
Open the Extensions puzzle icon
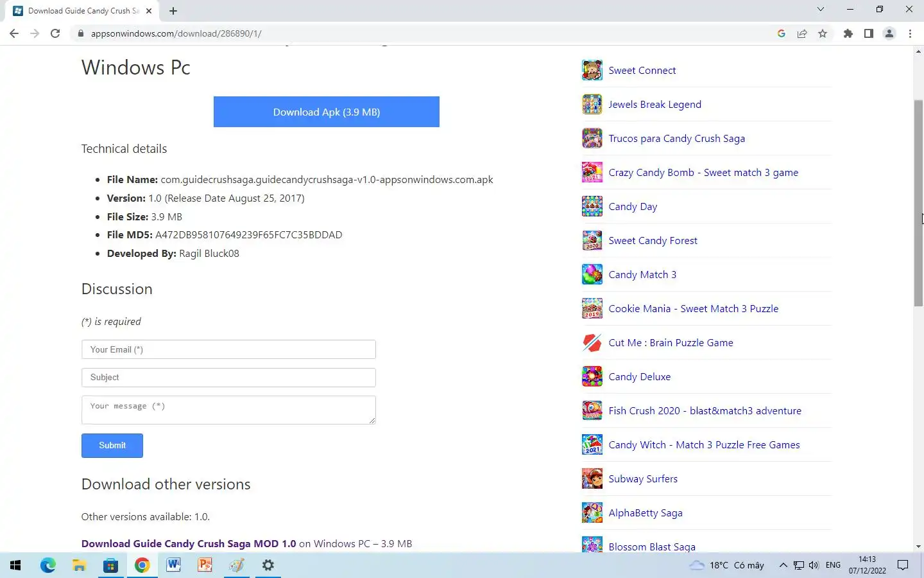coord(848,33)
